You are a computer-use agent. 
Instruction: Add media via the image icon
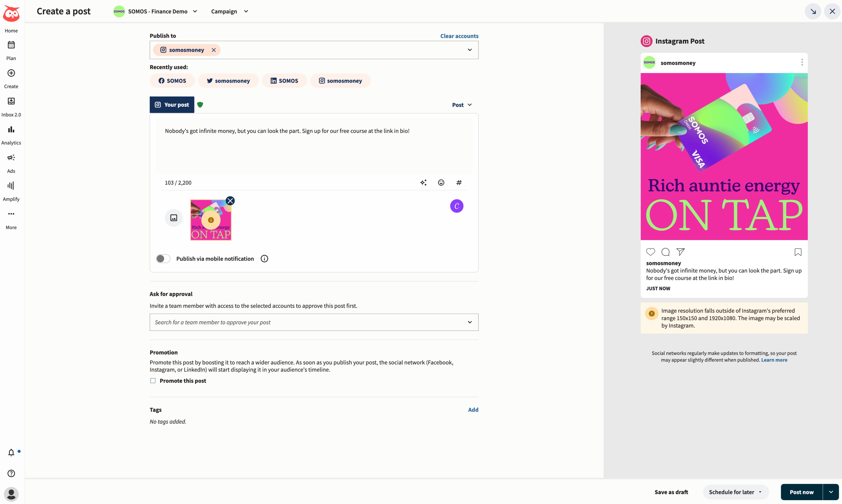[x=173, y=218]
